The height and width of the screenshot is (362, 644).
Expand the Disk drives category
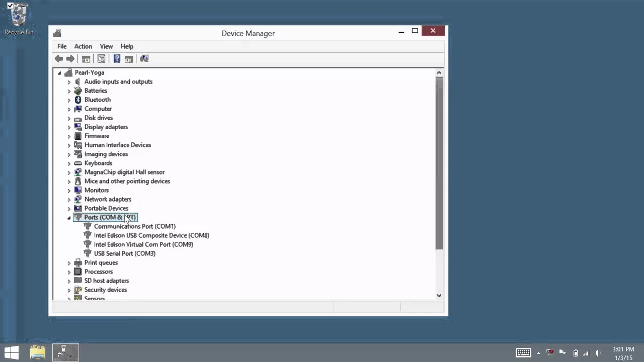(x=69, y=118)
